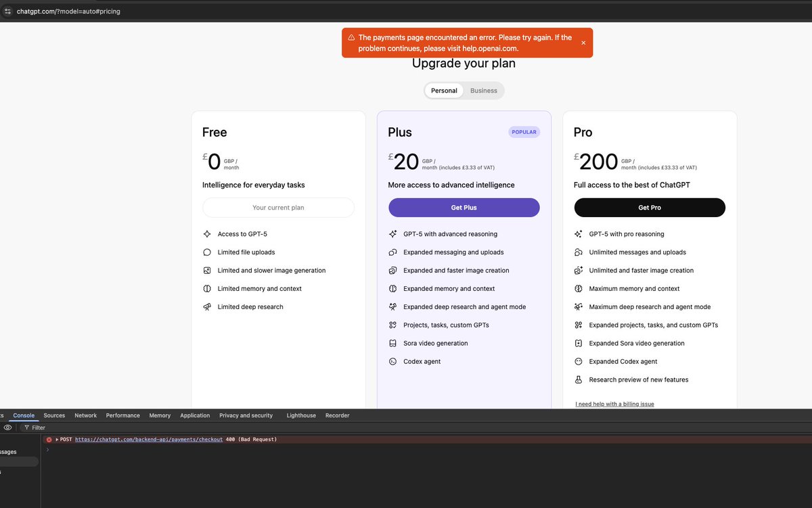Click the Get Plus button
The height and width of the screenshot is (508, 812).
(464, 208)
